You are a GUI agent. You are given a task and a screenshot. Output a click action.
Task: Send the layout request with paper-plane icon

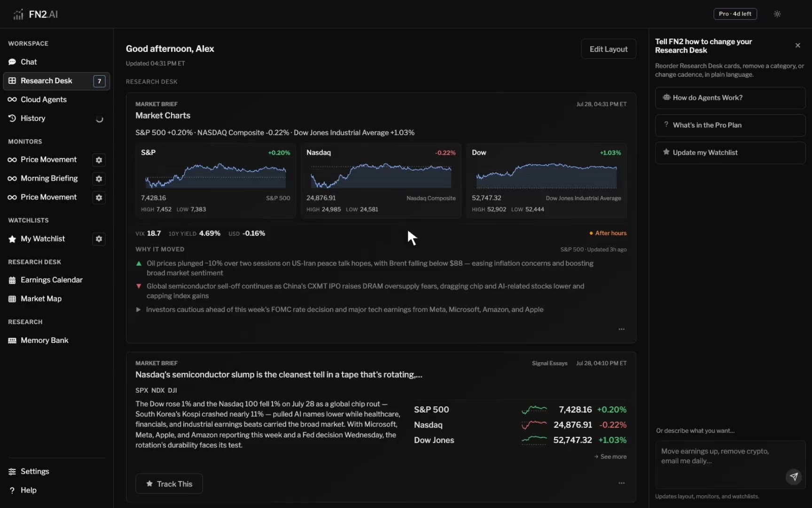pos(794,476)
